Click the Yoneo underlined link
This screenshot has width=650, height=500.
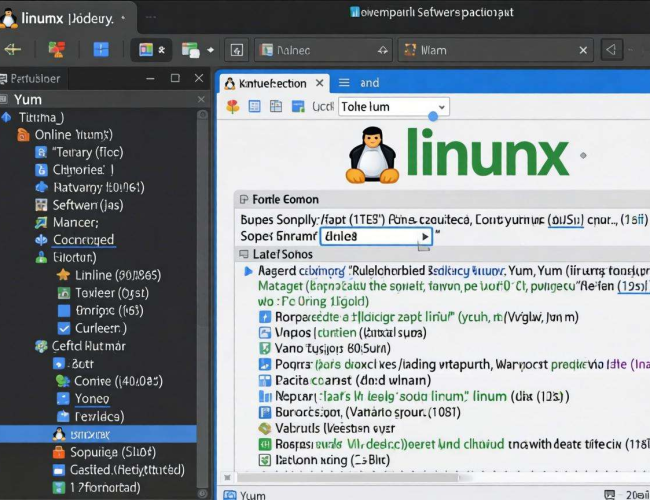tap(92, 399)
